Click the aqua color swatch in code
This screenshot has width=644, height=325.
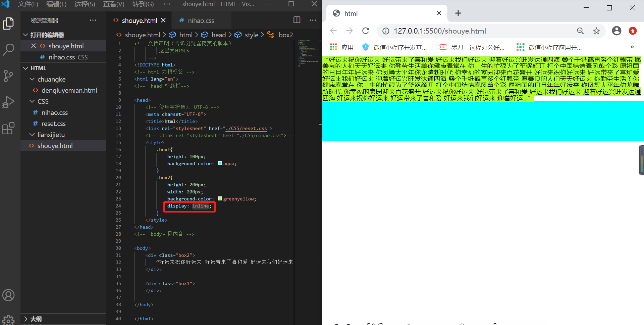point(220,164)
